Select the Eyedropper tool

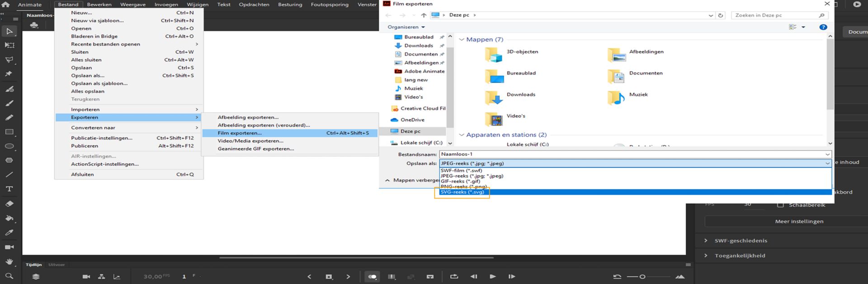9,233
